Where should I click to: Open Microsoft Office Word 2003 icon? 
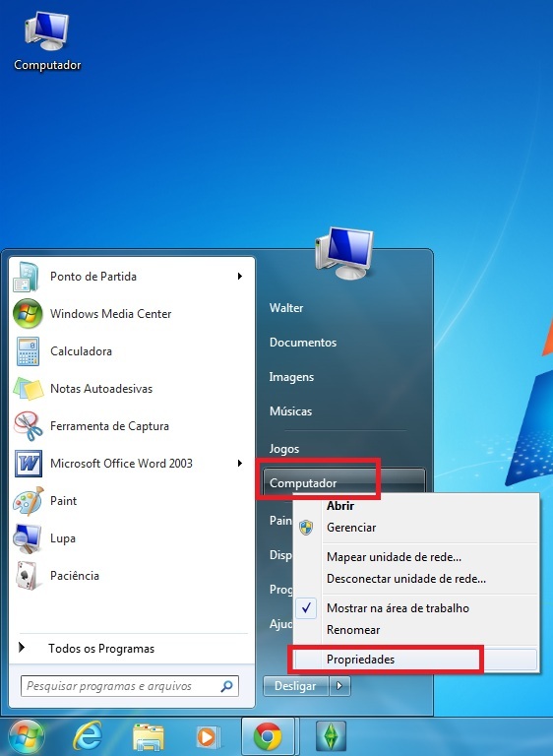pos(28,464)
